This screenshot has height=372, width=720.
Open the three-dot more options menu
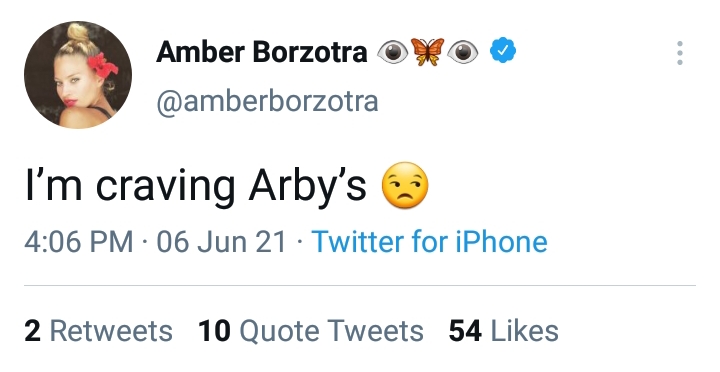click(x=680, y=53)
